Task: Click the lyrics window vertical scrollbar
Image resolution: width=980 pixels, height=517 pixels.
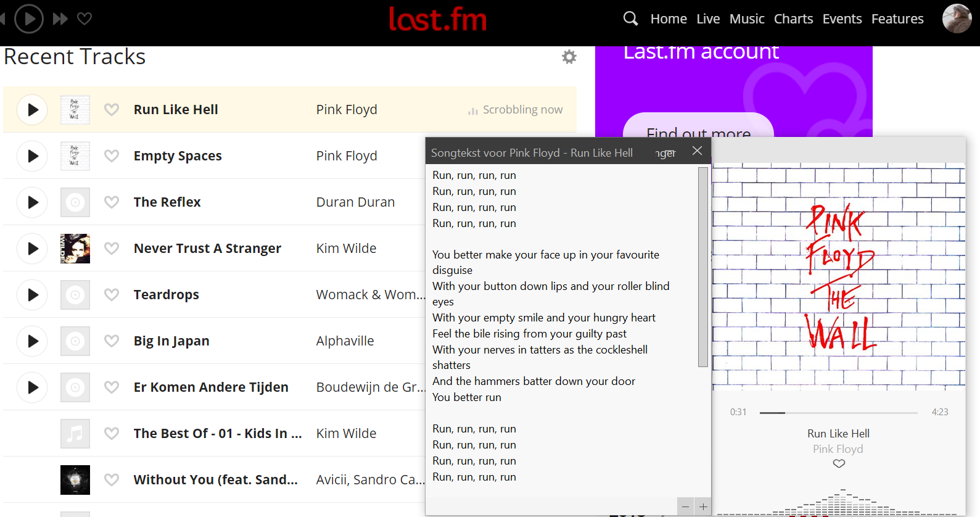Action: [703, 267]
